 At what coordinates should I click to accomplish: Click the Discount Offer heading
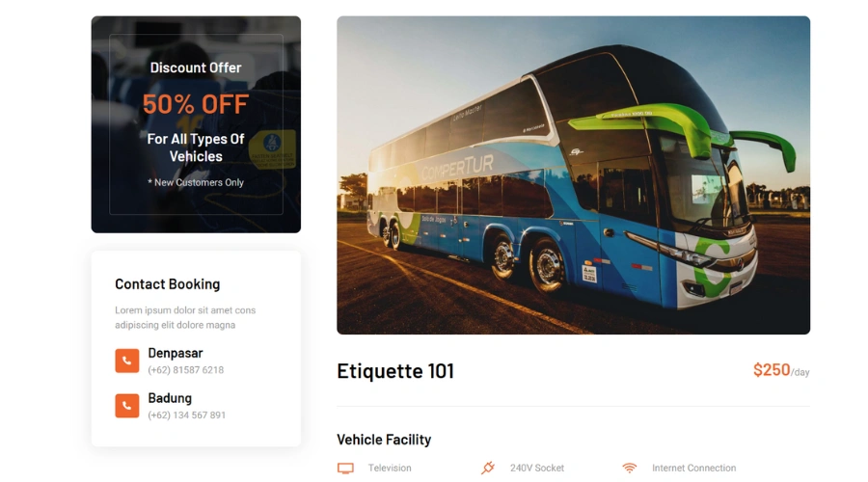coord(196,67)
